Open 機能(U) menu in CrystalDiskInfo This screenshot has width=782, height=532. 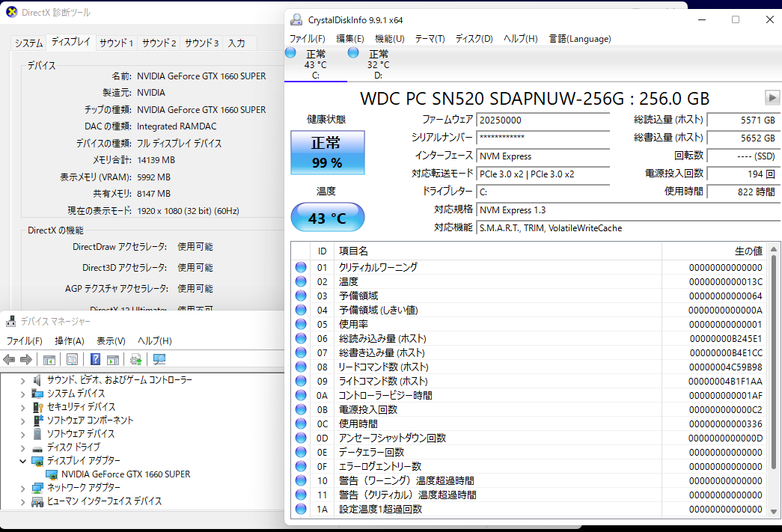(x=390, y=38)
